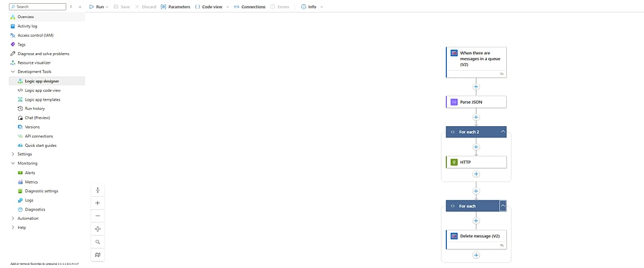Collapse the For each loop chevron
This screenshot has height=268, width=644.
coord(503,206)
